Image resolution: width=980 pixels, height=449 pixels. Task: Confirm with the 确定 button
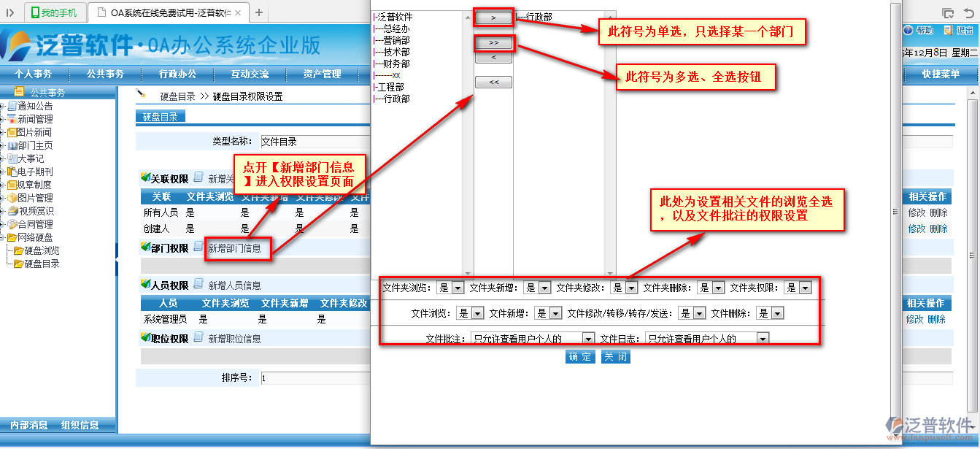pyautogui.click(x=581, y=357)
